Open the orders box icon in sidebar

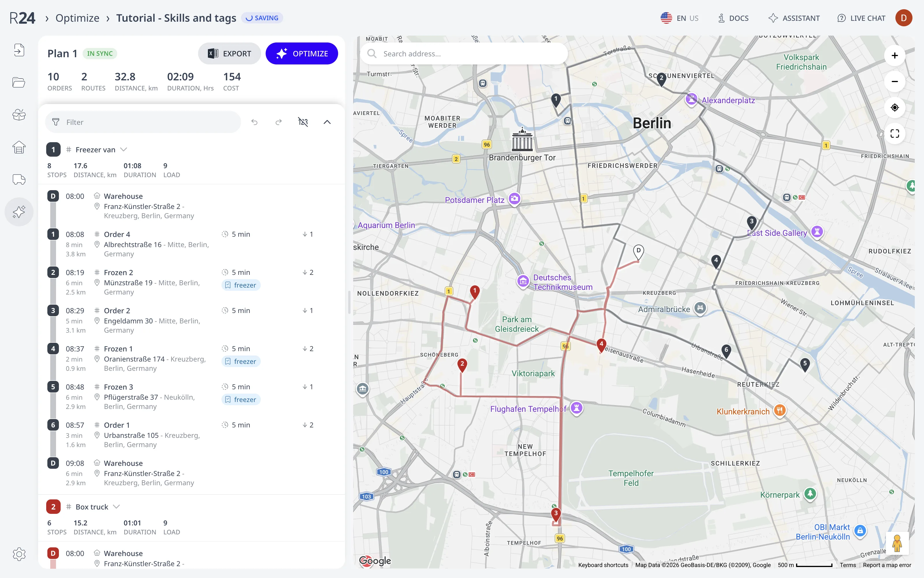[19, 115]
